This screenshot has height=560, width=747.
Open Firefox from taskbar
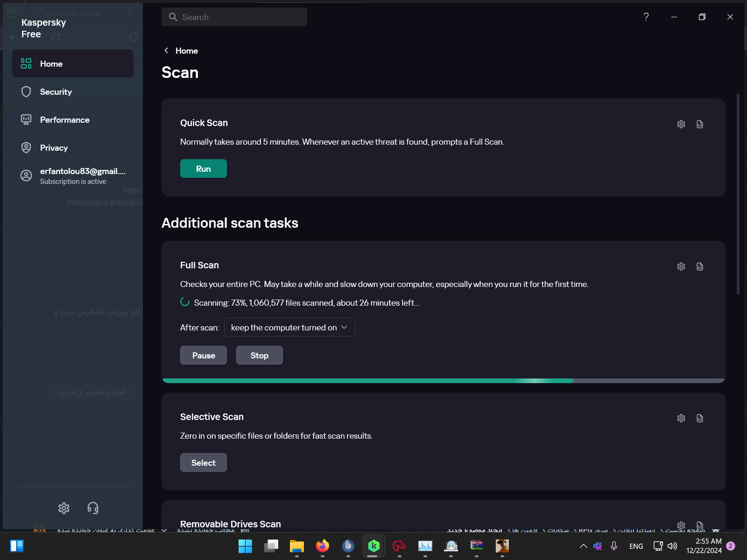pos(323,546)
